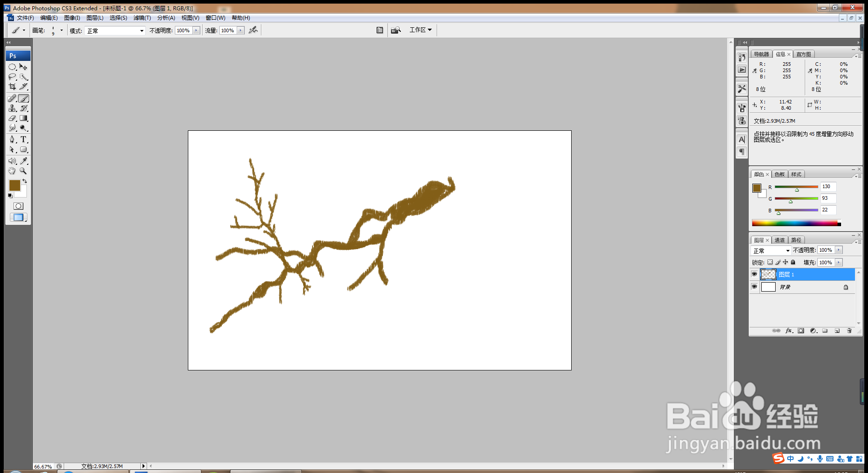This screenshot has height=473, width=868.
Task: Open the tool preset picker
Action: (18, 30)
